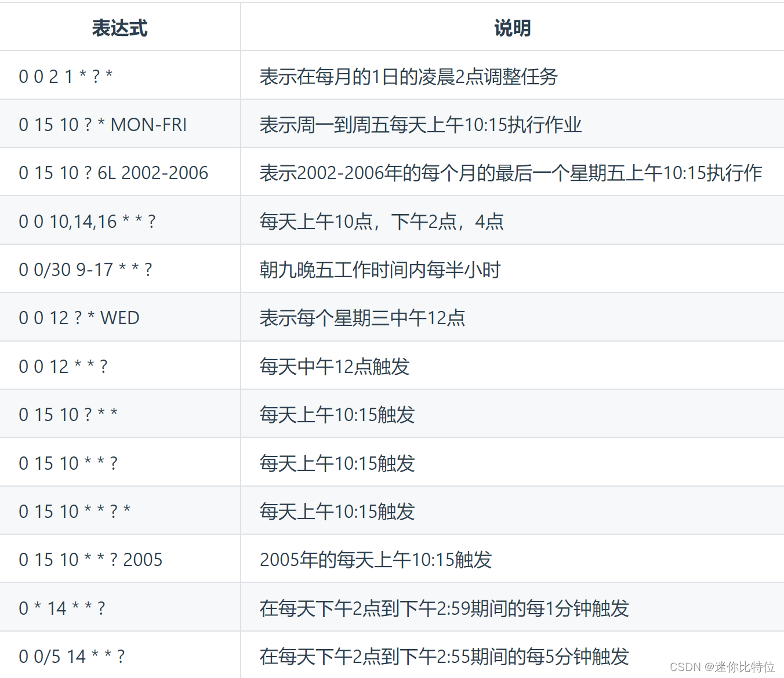Click the expression 0 0 12 ? * WED
The image size is (784, 678).
click(79, 317)
